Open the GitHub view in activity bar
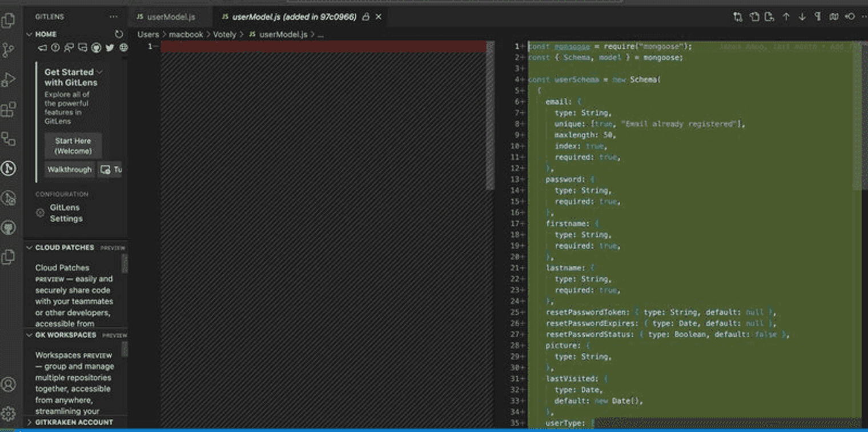868x432 pixels. click(x=9, y=227)
